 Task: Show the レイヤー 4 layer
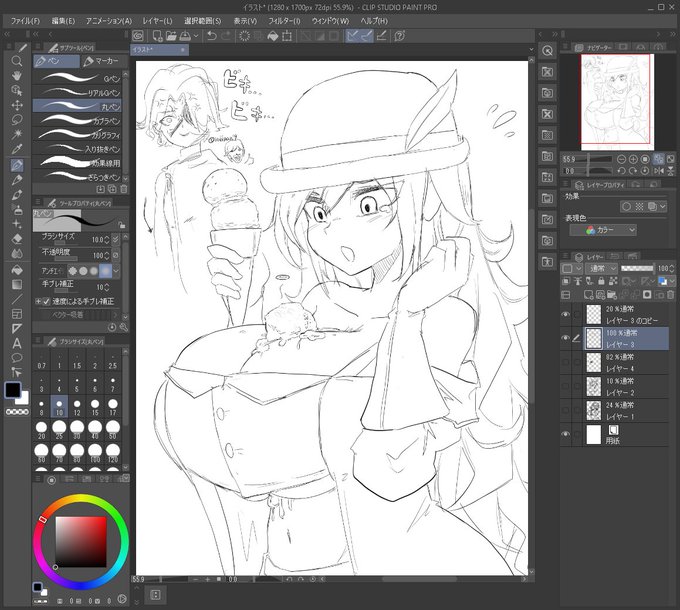(x=565, y=362)
